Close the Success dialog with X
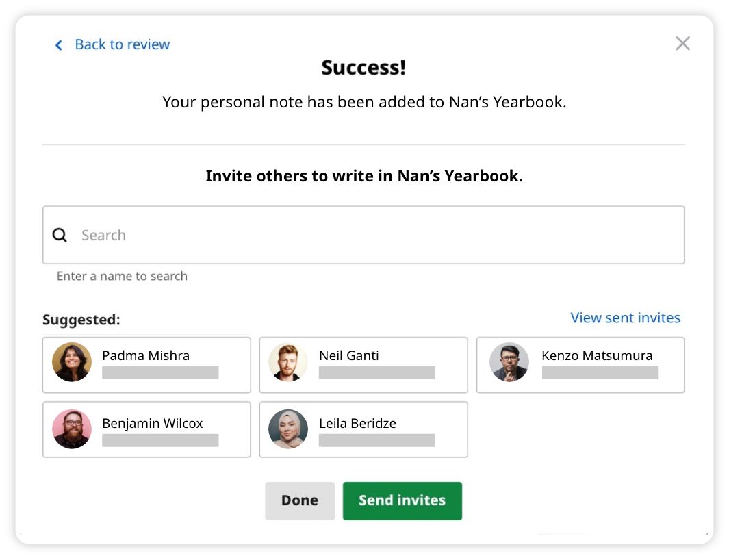The width and height of the screenshot is (729, 560). click(x=682, y=43)
